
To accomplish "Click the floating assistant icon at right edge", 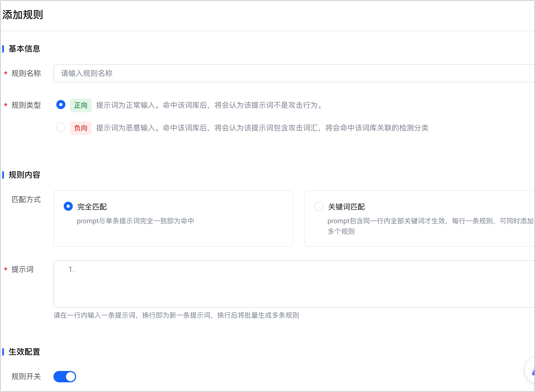I will coord(530,370).
